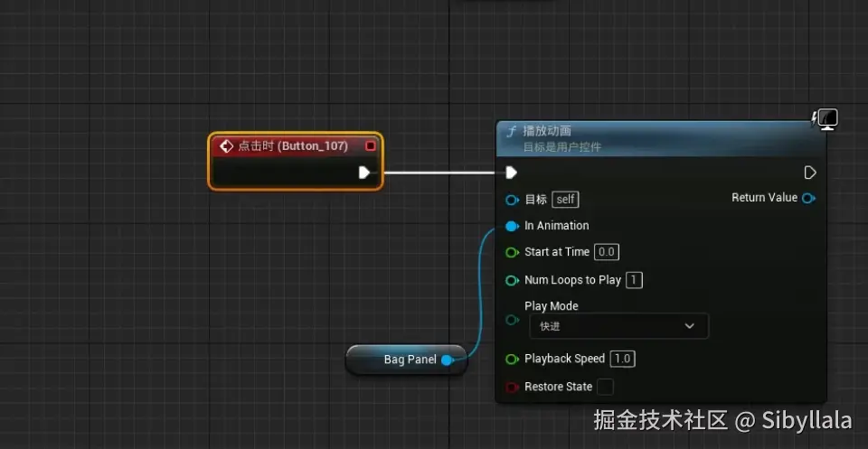
Task: Click the Start at Time input pin
Action: 512,252
